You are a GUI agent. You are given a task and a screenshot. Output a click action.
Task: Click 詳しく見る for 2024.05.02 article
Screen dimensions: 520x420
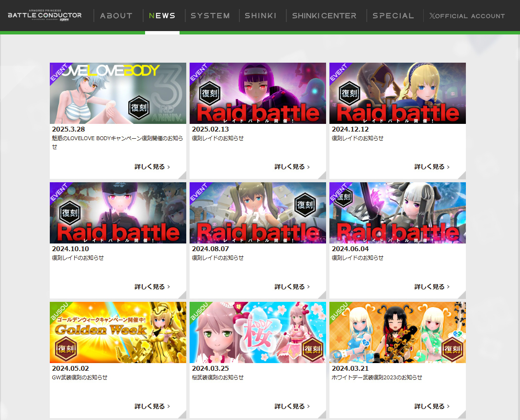(x=152, y=406)
